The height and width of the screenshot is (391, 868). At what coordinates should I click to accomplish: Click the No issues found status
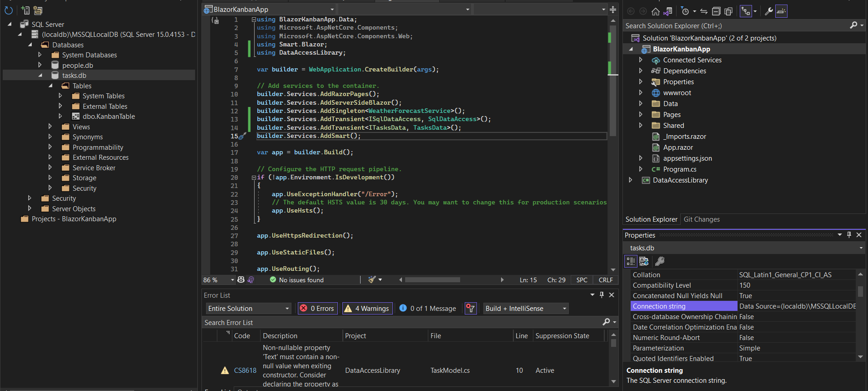[296, 280]
